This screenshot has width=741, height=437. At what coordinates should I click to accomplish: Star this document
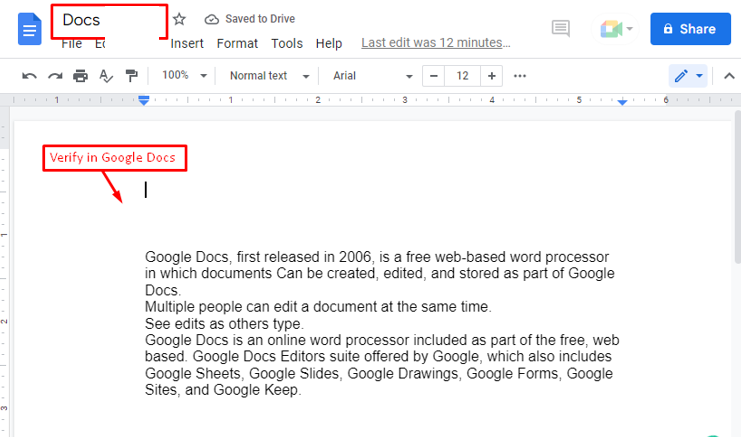(x=179, y=19)
